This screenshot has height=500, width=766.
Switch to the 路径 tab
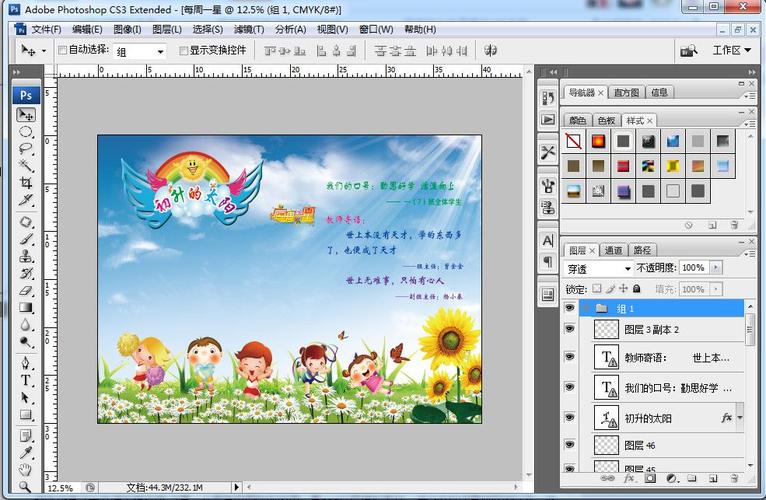coord(642,250)
